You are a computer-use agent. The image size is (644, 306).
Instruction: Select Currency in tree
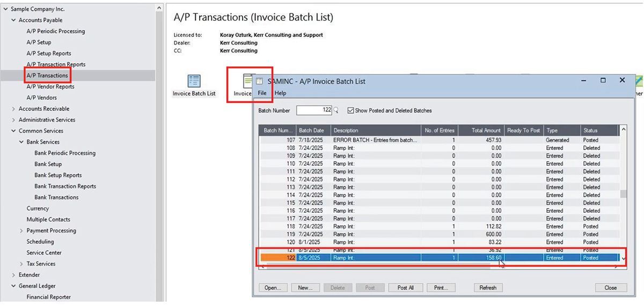coord(38,208)
